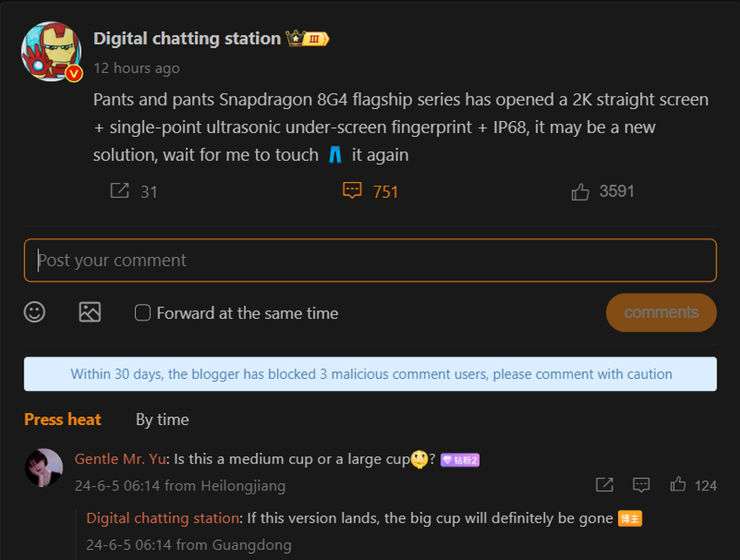Click the blue blocked-users notice banner
This screenshot has width=740, height=560.
pyautogui.click(x=370, y=374)
